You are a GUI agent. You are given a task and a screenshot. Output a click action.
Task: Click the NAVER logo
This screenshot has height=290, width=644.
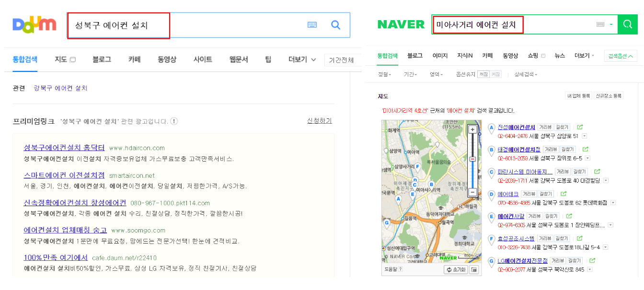tap(401, 24)
